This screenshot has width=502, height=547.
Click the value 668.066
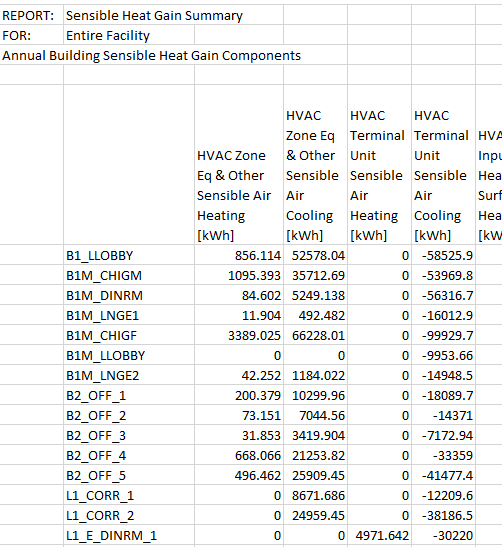point(239,456)
